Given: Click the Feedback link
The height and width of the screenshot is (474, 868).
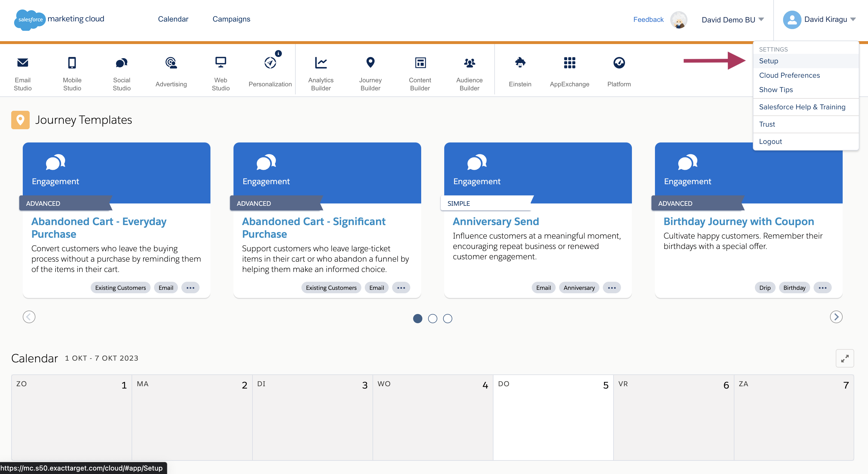Looking at the screenshot, I should tap(648, 20).
